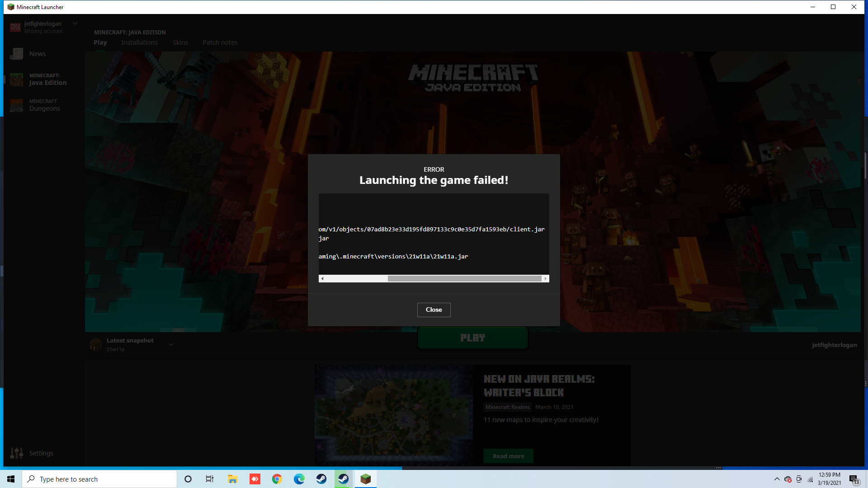Expand the jetfighterlogan account dropdown
Viewport: 868px width, 488px height.
(75, 23)
